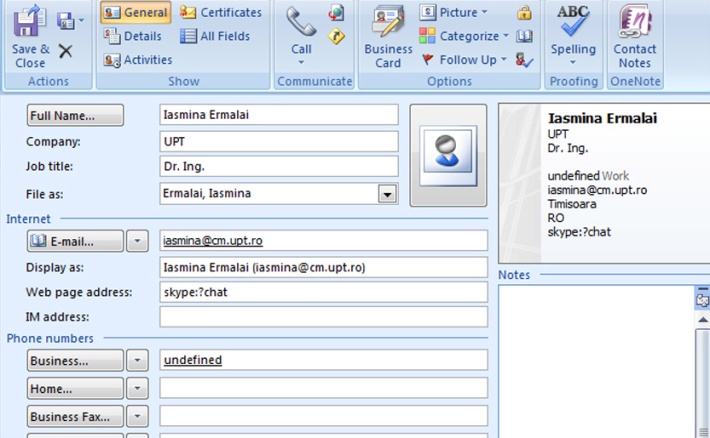The width and height of the screenshot is (710, 438).
Task: Click the Web page address field
Action: 323,293
